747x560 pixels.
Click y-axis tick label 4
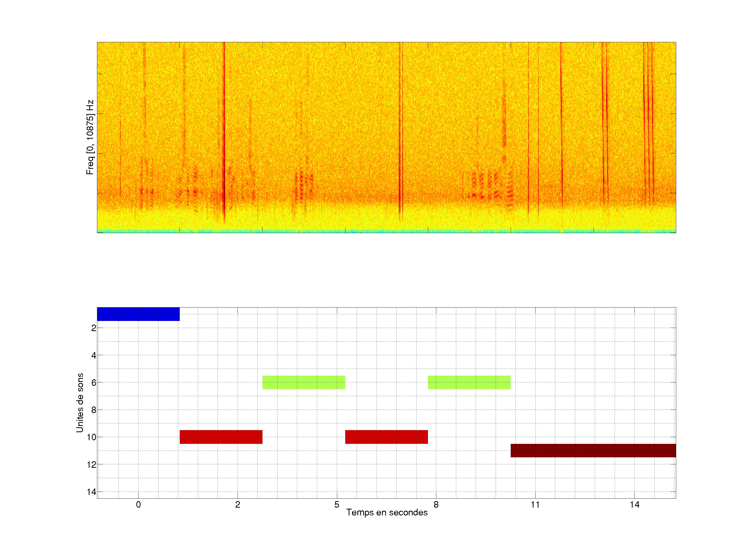[x=94, y=355]
